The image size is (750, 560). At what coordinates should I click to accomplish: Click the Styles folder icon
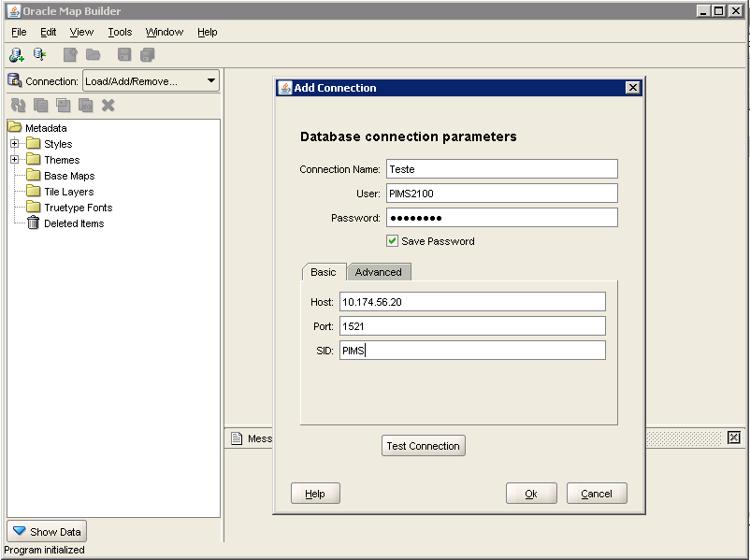coord(33,143)
